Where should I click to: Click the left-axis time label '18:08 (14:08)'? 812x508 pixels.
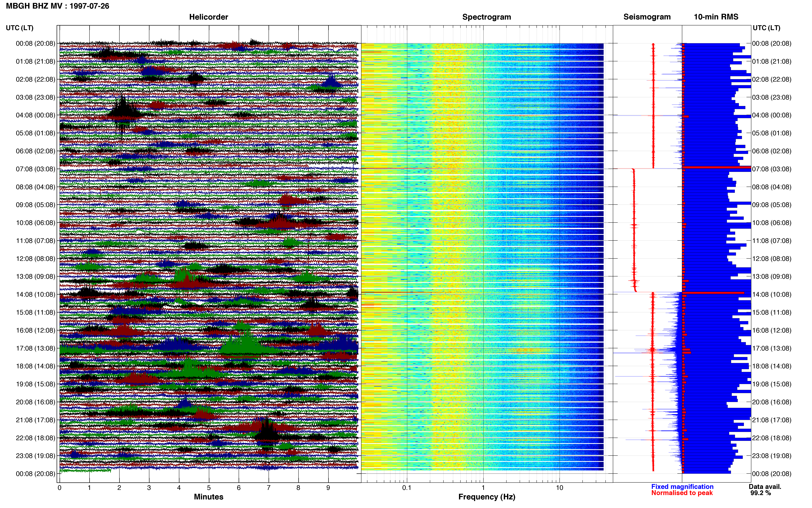(36, 366)
